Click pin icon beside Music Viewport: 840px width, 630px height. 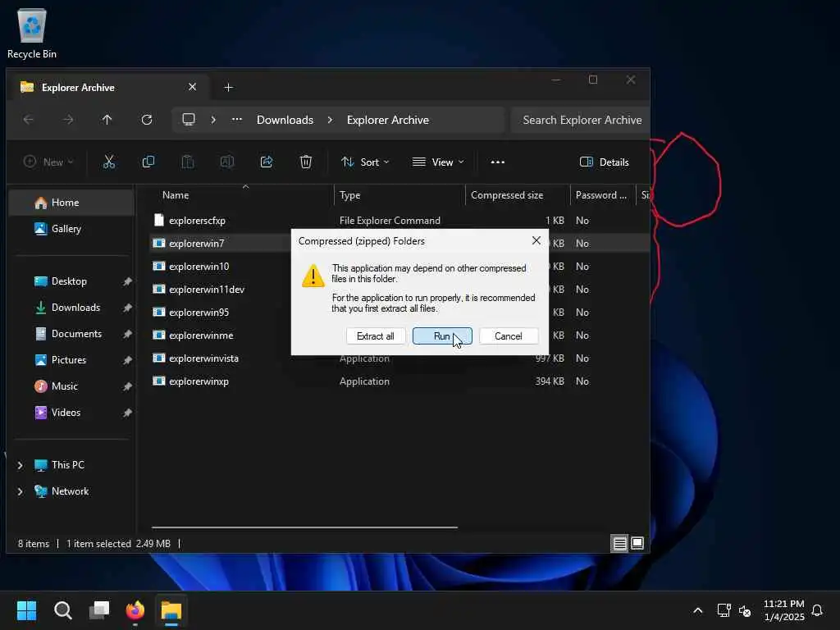tap(127, 386)
